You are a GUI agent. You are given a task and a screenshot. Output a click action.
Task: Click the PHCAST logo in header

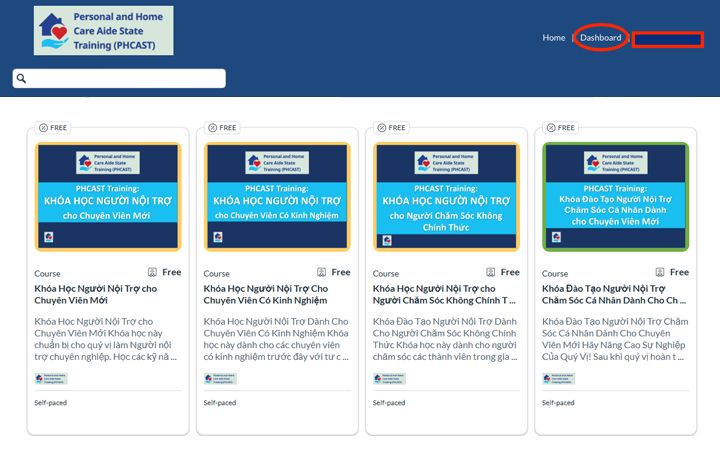click(x=103, y=31)
